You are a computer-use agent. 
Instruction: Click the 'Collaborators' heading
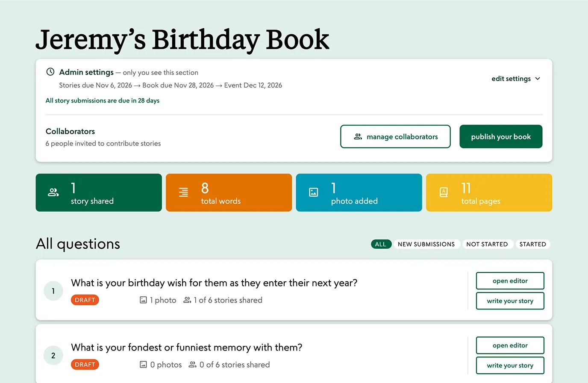point(71,131)
